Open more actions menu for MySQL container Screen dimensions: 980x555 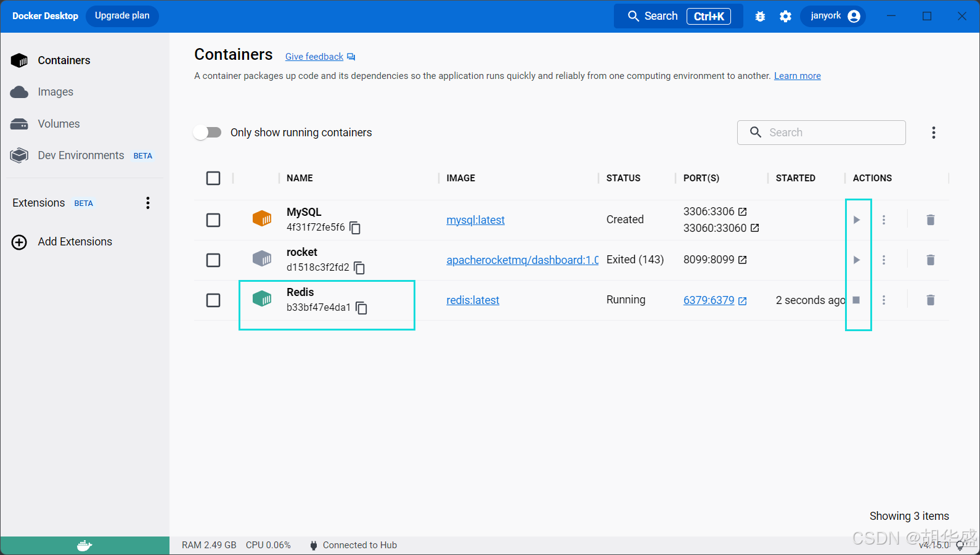coord(884,220)
